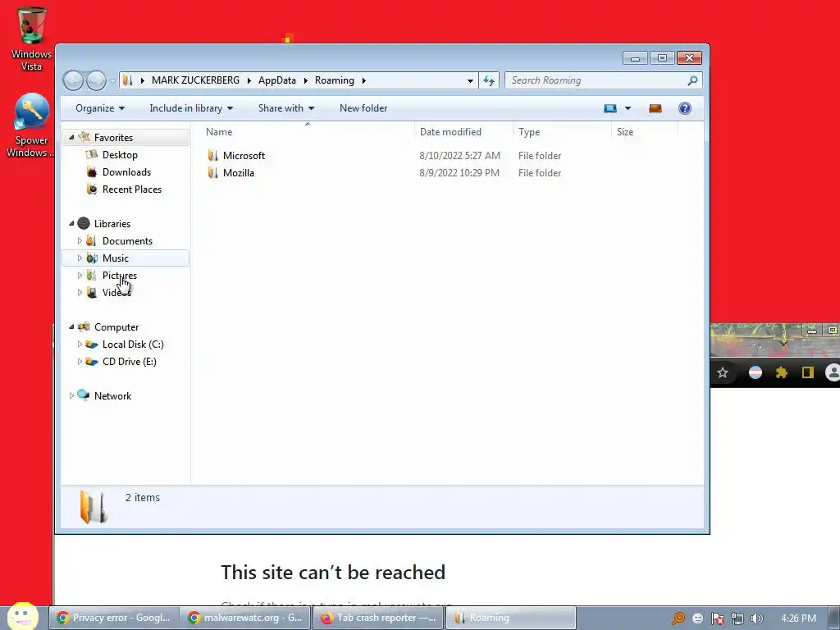
Task: Click the tray magnifier icon
Action: click(x=678, y=619)
